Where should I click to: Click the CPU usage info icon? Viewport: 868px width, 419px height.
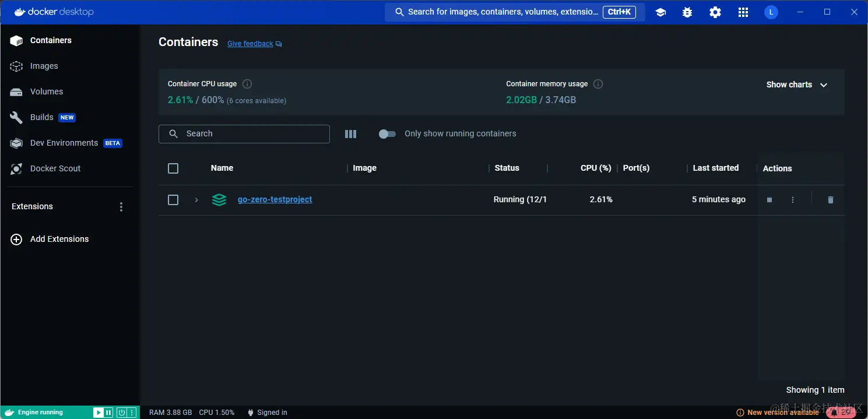coord(247,84)
